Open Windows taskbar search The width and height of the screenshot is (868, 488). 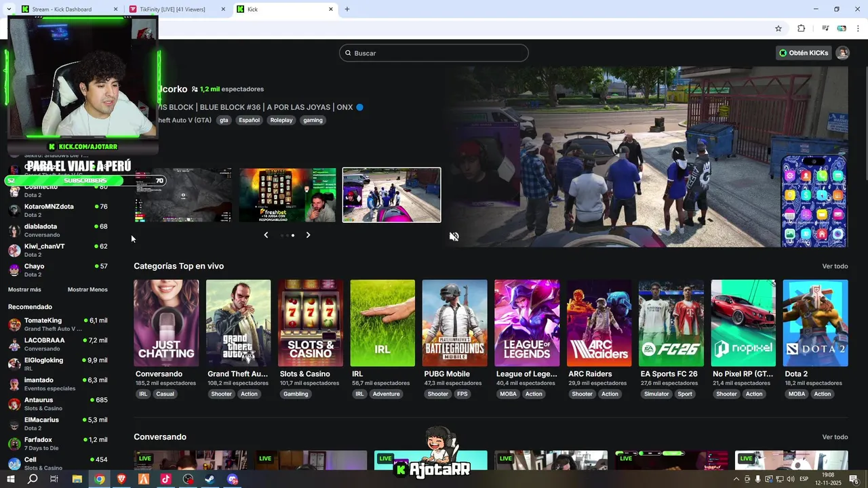point(33,479)
